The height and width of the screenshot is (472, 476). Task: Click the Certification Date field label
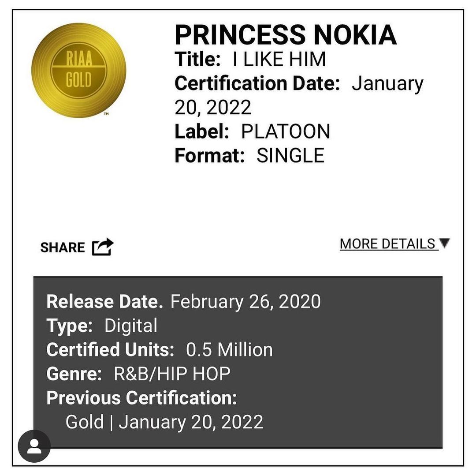(x=257, y=83)
